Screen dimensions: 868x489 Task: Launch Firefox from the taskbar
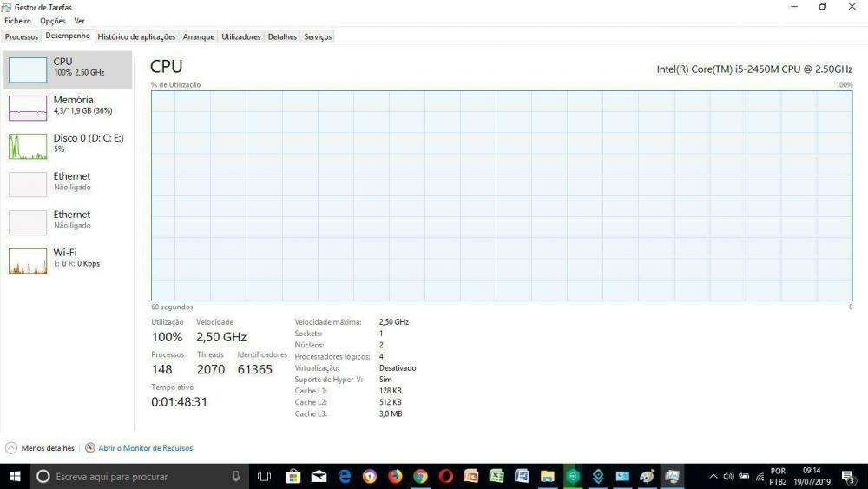coord(395,476)
